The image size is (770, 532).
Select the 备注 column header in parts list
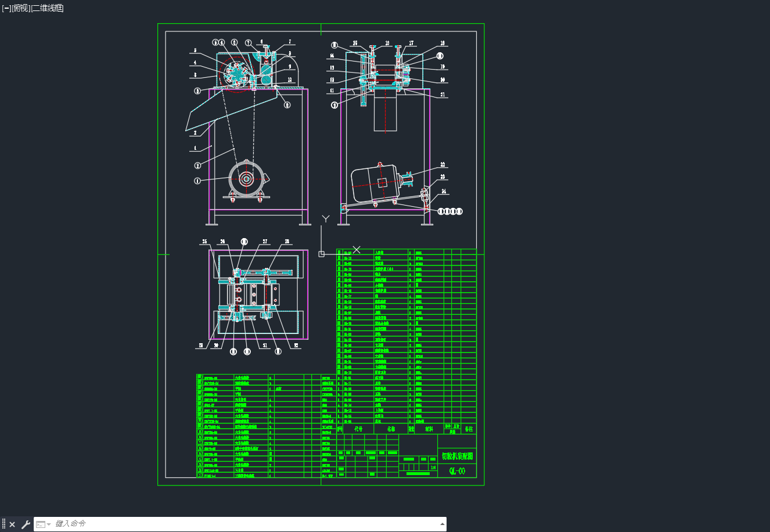469,429
